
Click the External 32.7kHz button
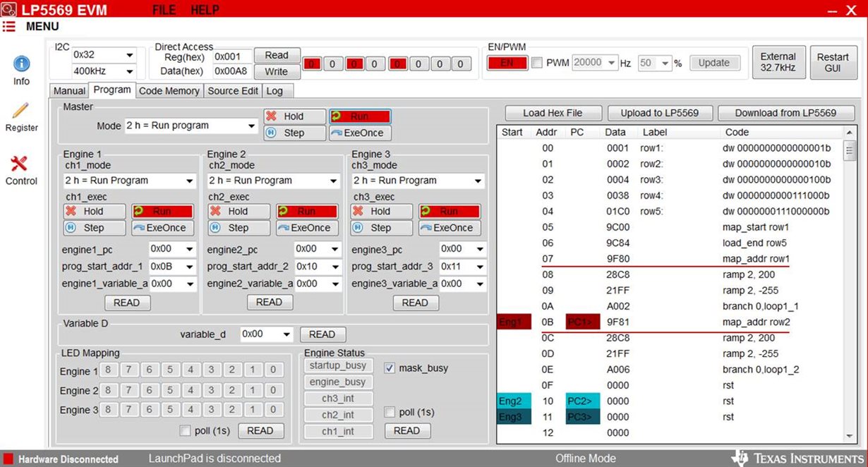(778, 62)
